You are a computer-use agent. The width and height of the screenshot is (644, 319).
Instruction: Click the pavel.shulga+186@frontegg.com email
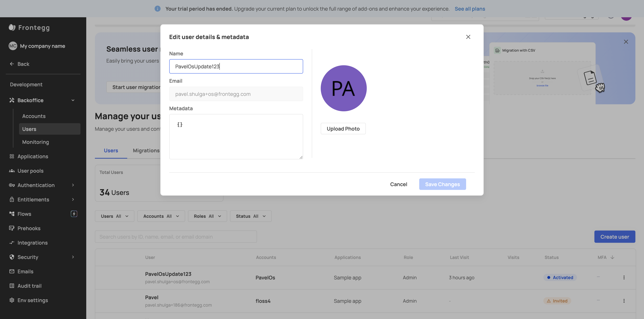pos(178,305)
